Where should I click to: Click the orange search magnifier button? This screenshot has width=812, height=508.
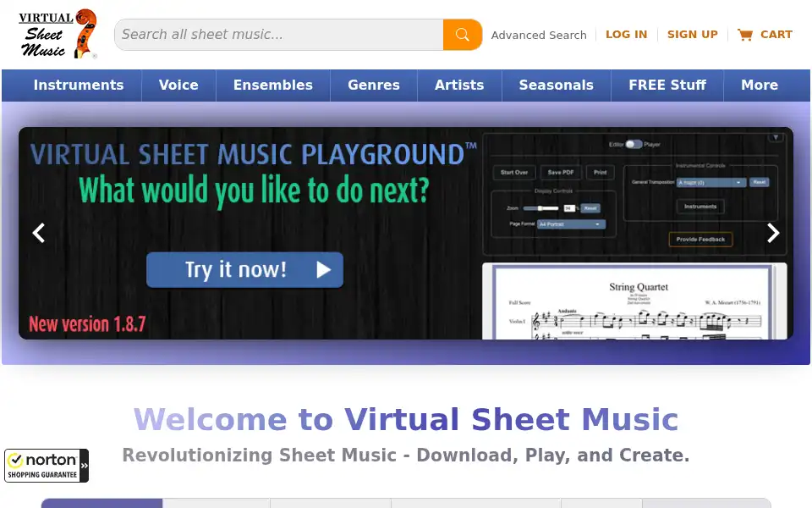point(463,35)
